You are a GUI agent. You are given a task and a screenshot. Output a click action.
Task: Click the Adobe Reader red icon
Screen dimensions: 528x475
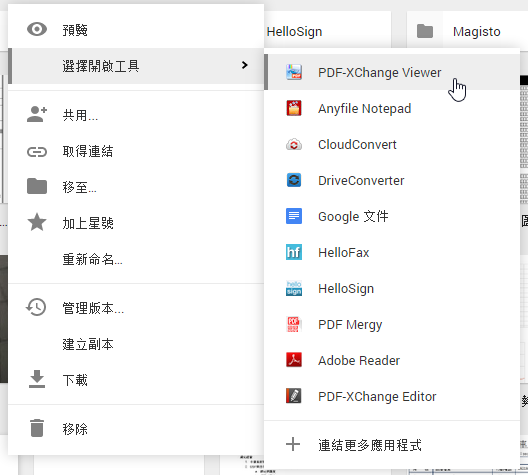click(294, 360)
